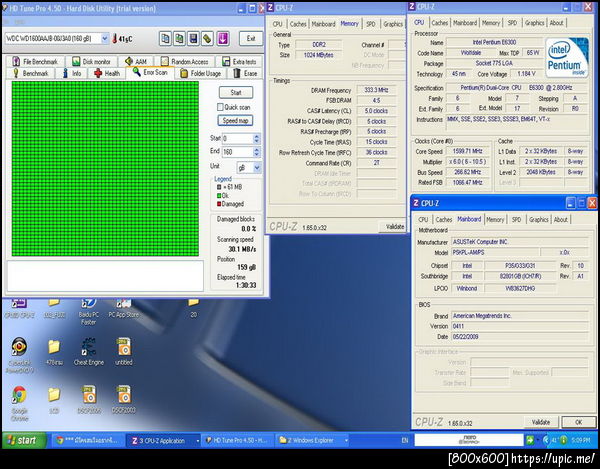Click the Intel Pentium logo in CPU-Z
This screenshot has height=469, width=600.
(x=567, y=57)
